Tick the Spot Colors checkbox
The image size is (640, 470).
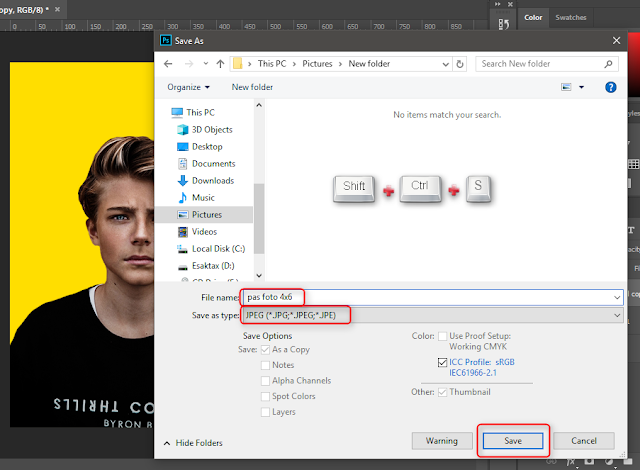[265, 396]
